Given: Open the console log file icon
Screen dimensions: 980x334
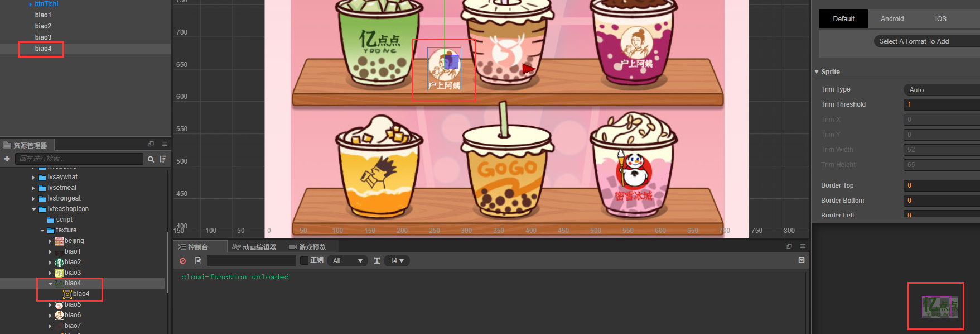Looking at the screenshot, I should pos(198,261).
